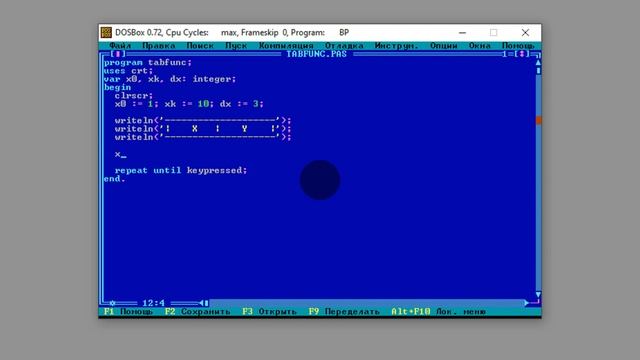The height and width of the screenshot is (360, 640).
Task: Zoom the editor window with arrow box
Action: pos(522,54)
